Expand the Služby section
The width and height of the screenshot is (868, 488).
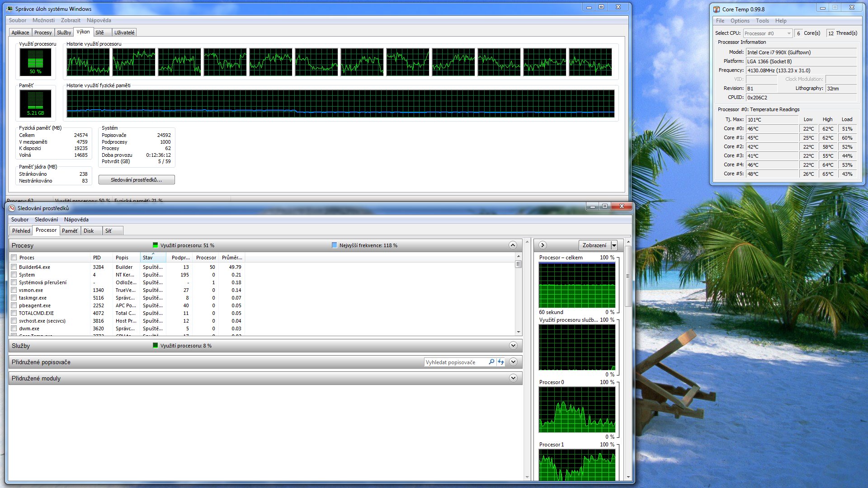tap(513, 346)
